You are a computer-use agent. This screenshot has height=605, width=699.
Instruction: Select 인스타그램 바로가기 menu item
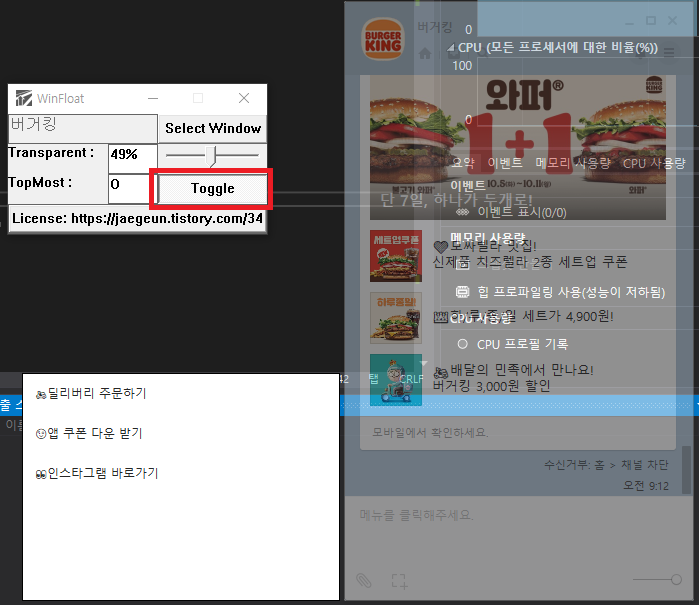97,473
